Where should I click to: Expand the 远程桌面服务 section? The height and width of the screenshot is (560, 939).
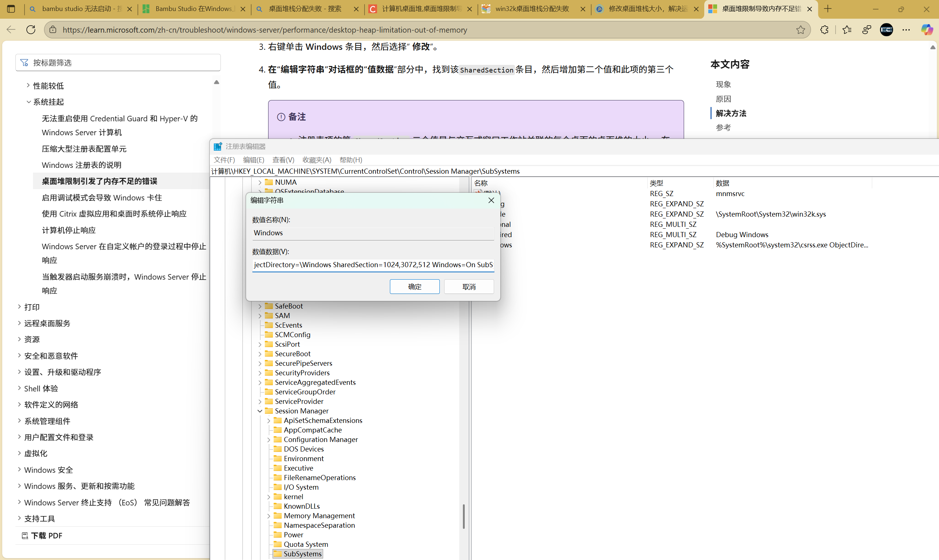coord(19,323)
